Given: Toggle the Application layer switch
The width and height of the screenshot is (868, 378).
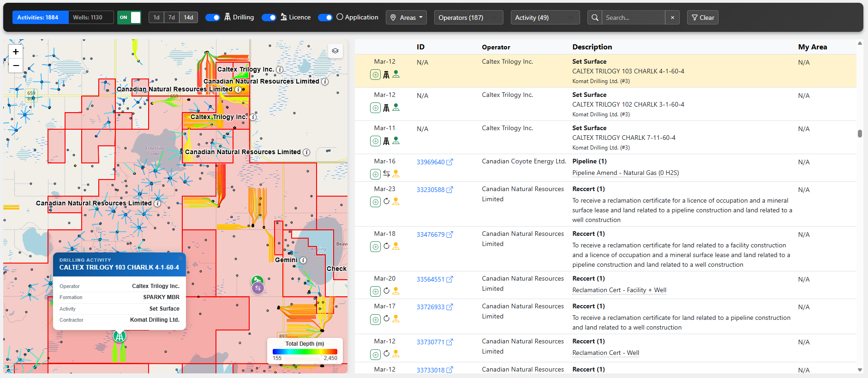Looking at the screenshot, I should coord(325,18).
